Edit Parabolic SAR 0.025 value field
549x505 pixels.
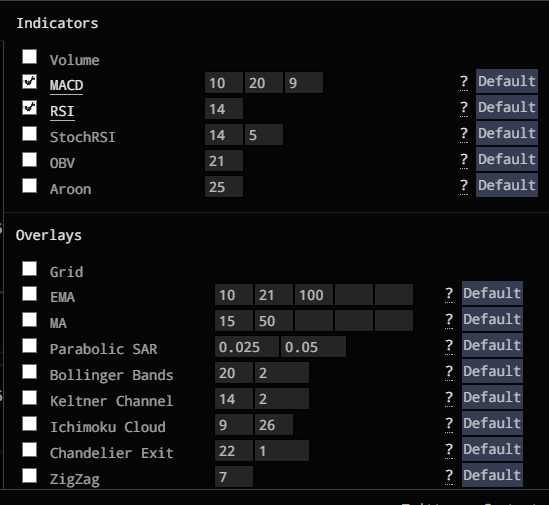247,347
